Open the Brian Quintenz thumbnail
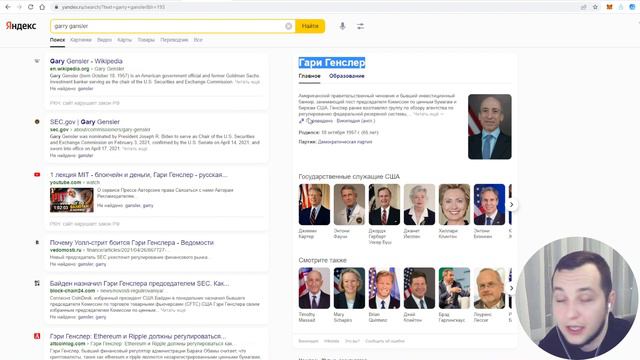640x360 pixels. pyautogui.click(x=384, y=288)
